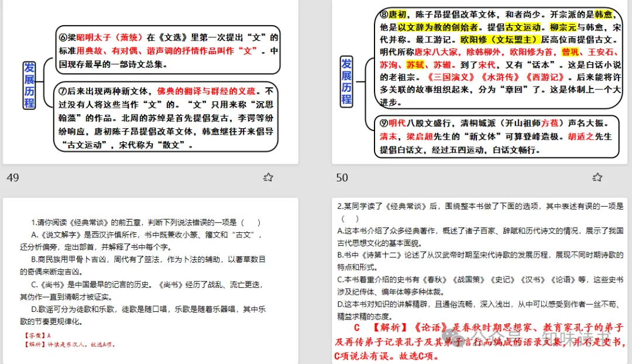The width and height of the screenshot is (632, 364).
Task: Click option A.《说文解字》是西汉许慎所作
Action: click(x=141, y=241)
